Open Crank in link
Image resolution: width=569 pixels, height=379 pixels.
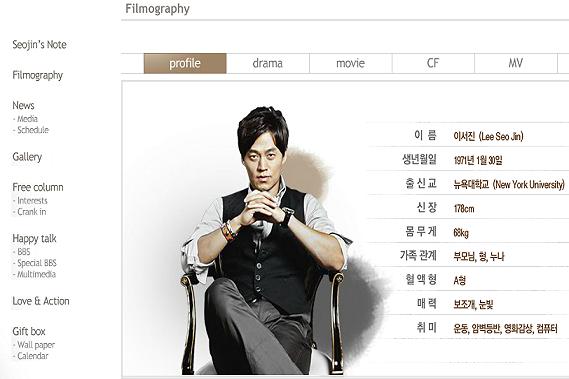click(29, 212)
